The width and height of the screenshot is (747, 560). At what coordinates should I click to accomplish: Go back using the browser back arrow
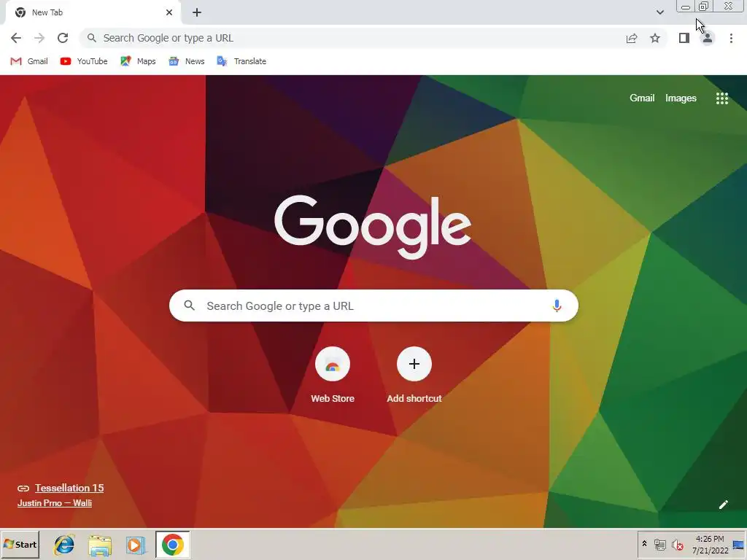coord(16,38)
